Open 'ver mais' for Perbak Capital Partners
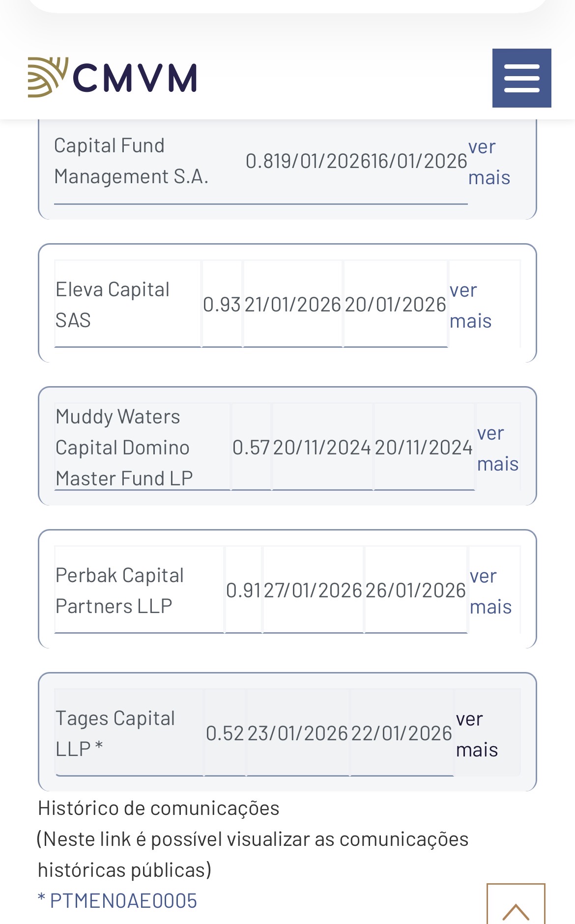This screenshot has width=575, height=924. tap(490, 591)
